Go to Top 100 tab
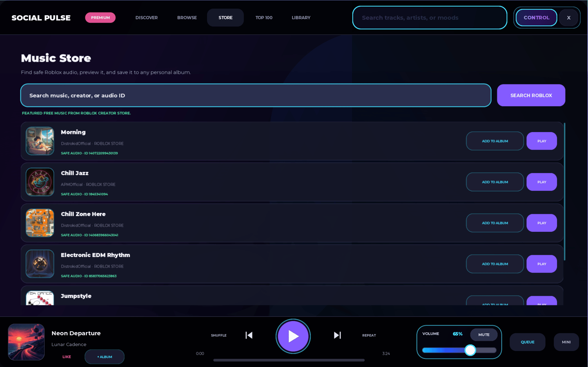The width and height of the screenshot is (588, 367). coord(264,18)
